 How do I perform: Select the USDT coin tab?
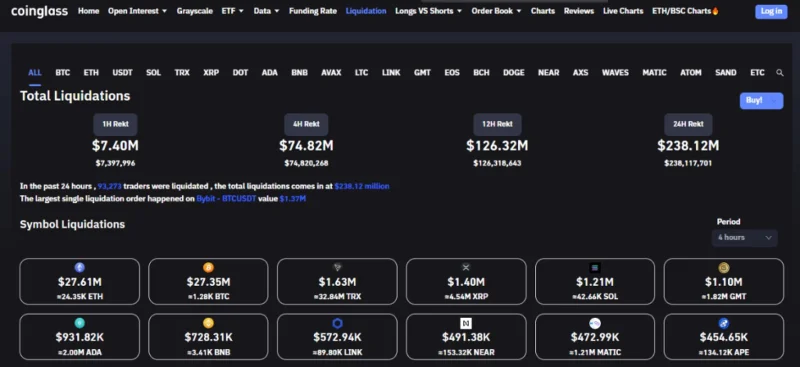(122, 72)
